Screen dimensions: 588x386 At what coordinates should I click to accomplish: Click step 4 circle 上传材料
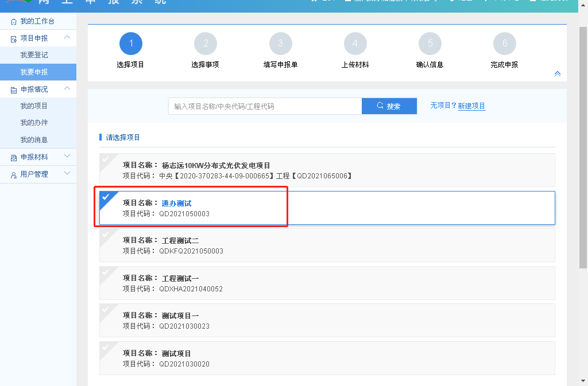click(x=355, y=44)
